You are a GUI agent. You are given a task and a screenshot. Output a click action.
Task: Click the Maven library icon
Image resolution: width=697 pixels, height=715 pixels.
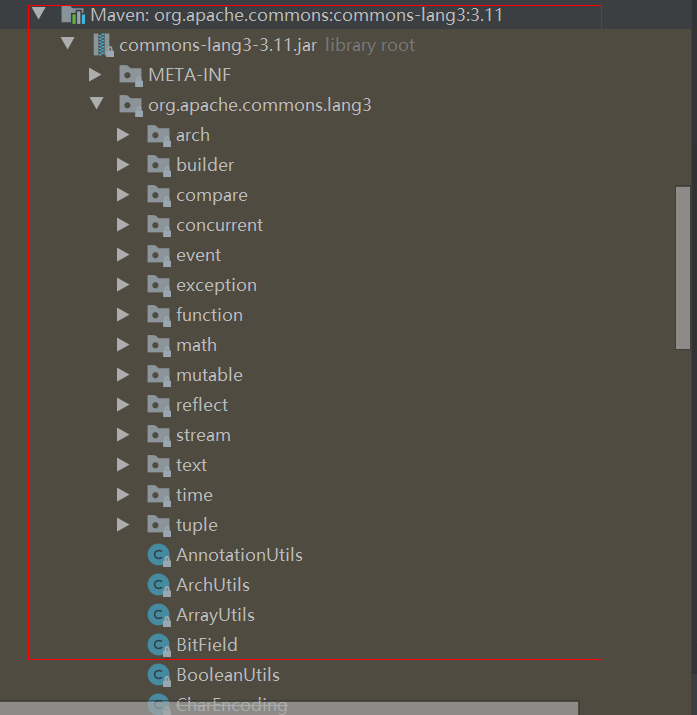pos(73,15)
